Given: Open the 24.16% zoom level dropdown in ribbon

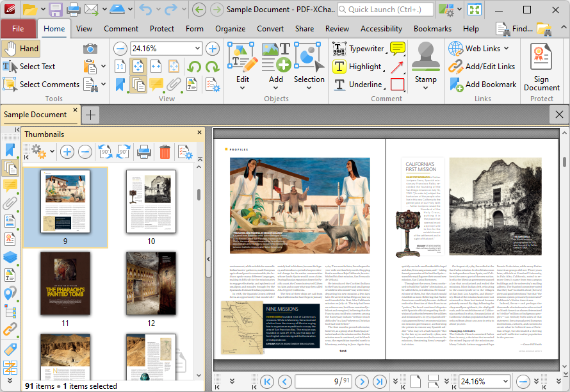Looking at the screenshot, I should click(x=197, y=48).
